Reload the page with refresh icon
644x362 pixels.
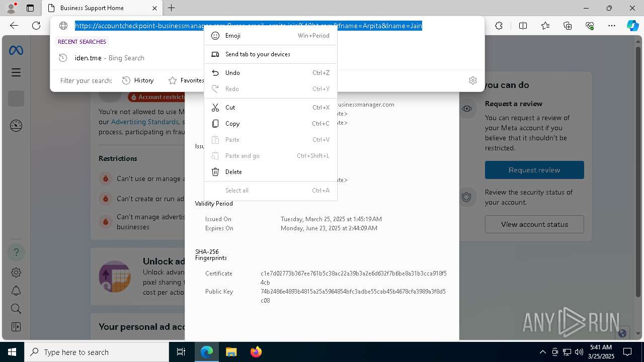[36, 26]
